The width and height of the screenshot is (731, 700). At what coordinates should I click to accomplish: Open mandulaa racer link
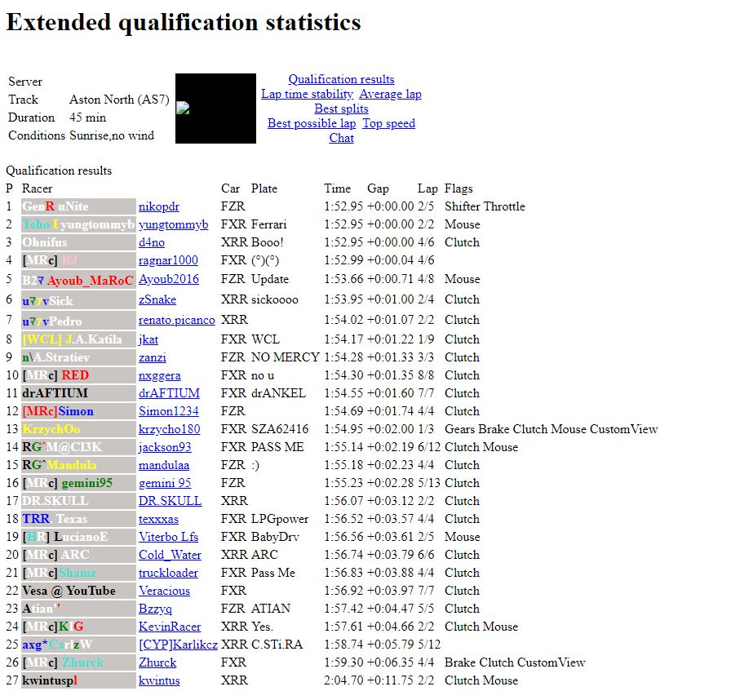[x=164, y=465]
